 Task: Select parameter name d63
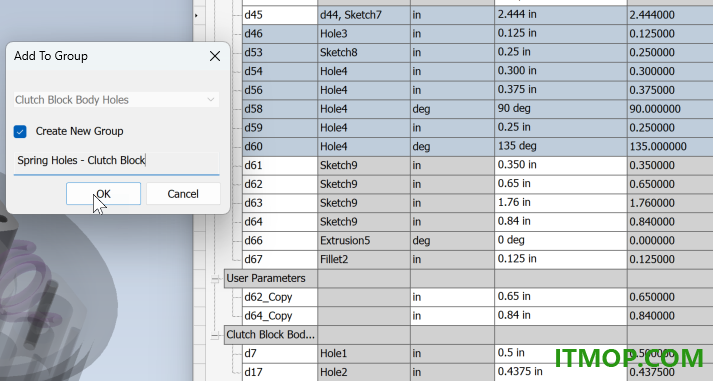[280, 203]
